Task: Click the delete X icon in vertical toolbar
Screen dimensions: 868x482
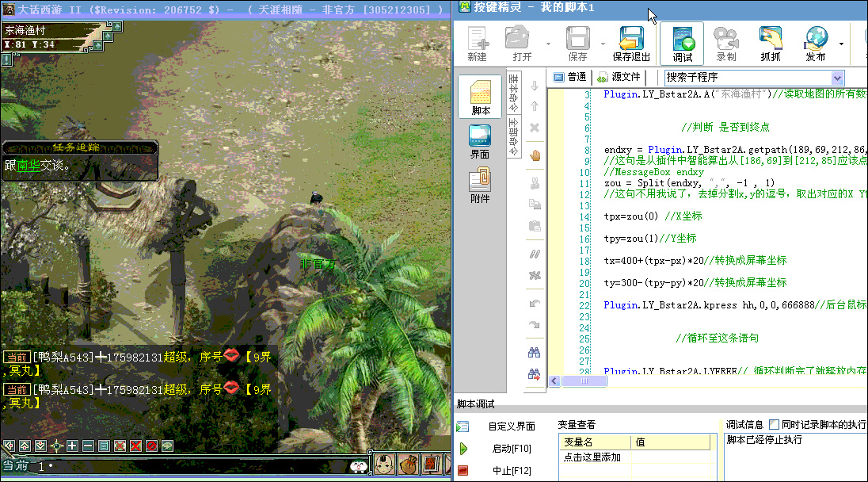Action: tap(535, 128)
